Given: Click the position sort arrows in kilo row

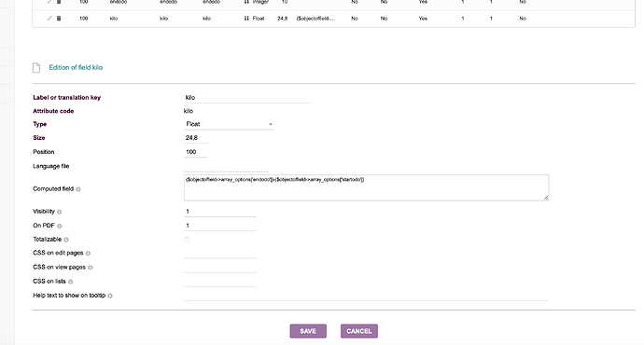Looking at the screenshot, I should tap(246, 19).
